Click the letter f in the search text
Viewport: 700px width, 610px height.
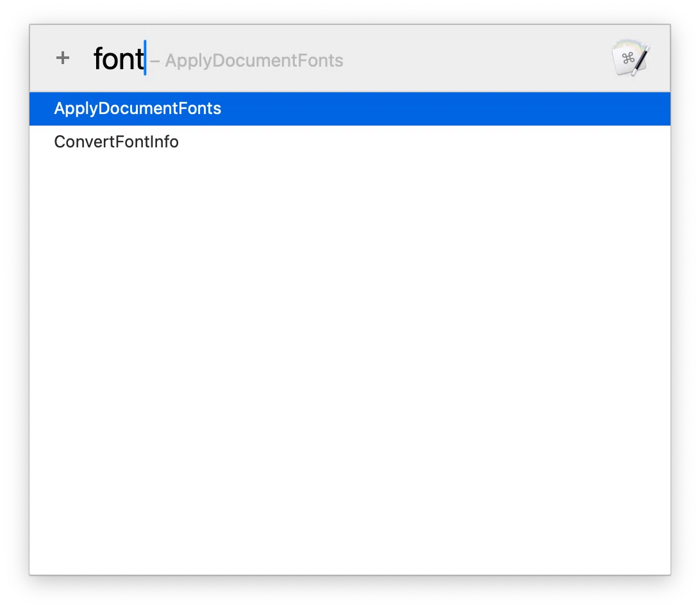click(98, 58)
